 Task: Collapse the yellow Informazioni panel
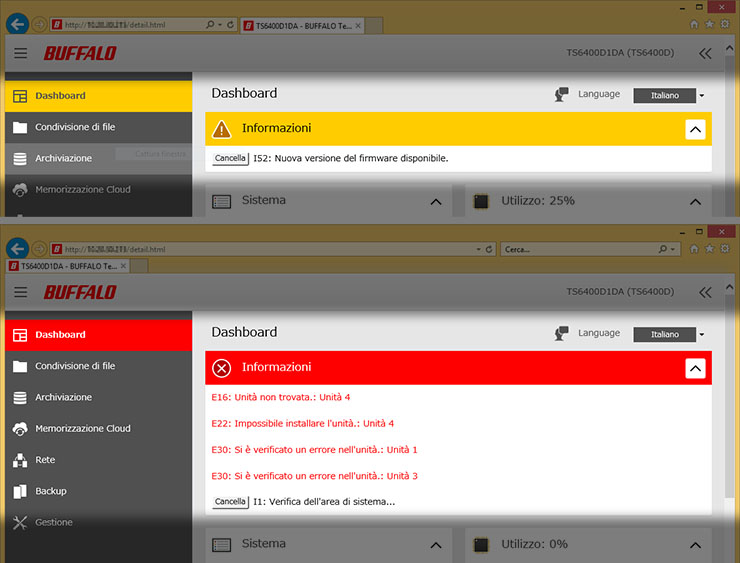[695, 129]
